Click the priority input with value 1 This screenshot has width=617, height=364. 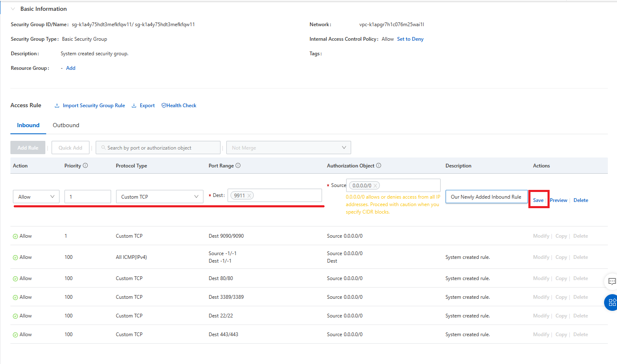click(88, 197)
